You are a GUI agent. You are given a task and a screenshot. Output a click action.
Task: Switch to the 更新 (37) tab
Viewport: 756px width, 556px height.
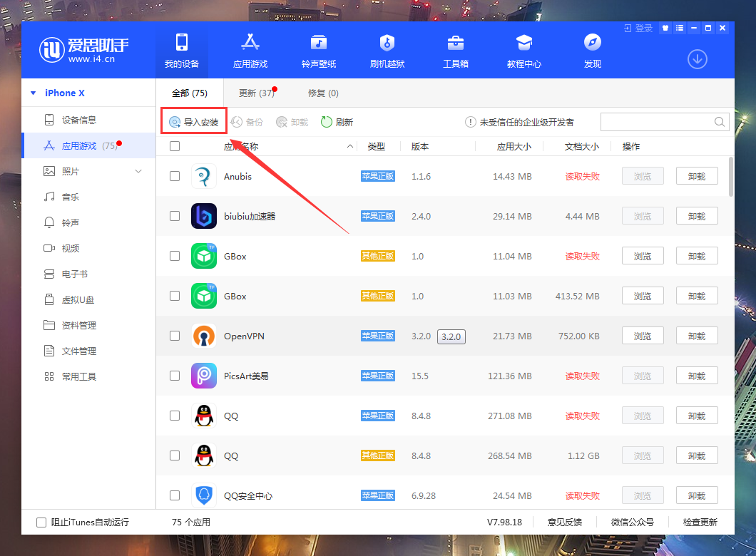point(257,93)
